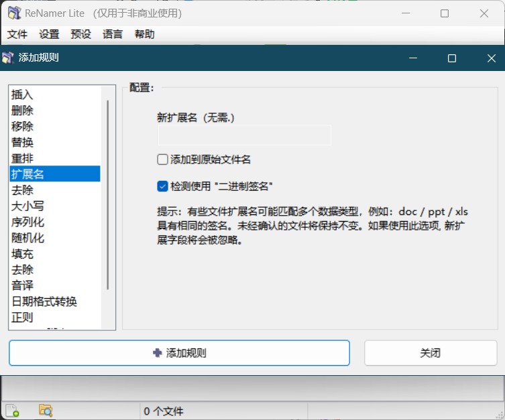The width and height of the screenshot is (505, 420).
Task: Minimize the 添加规则 dialog
Action: 413,58
